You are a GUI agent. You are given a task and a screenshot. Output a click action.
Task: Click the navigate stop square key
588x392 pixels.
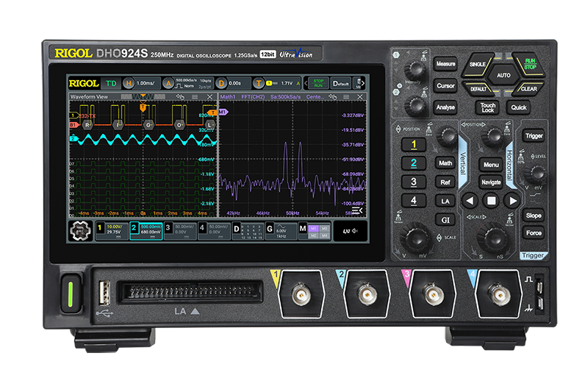(x=490, y=201)
